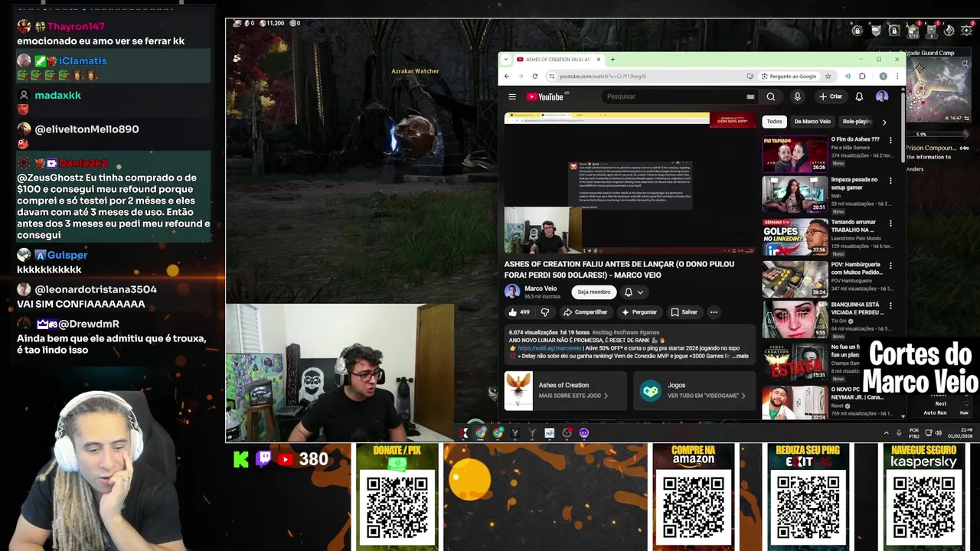Click the Chrome address bar URL
This screenshot has width=980, height=551.
(x=603, y=77)
